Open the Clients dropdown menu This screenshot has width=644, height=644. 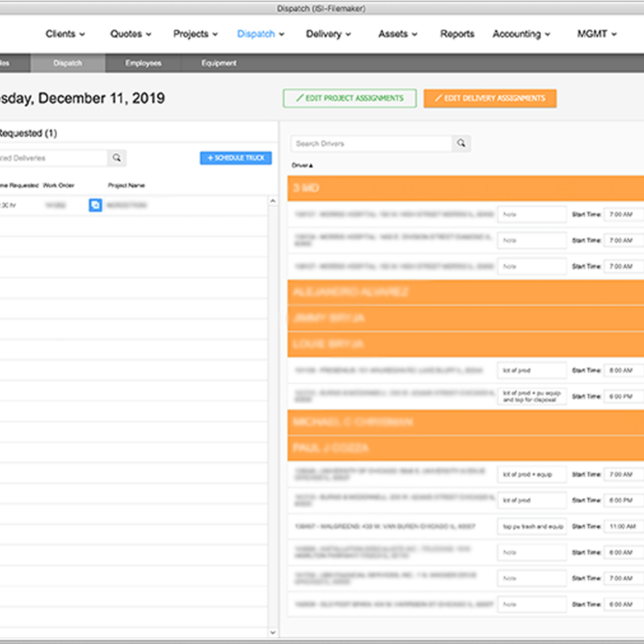[x=65, y=34]
